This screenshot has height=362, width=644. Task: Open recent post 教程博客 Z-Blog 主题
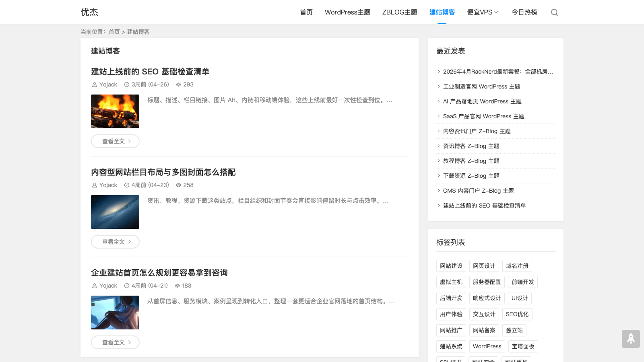pyautogui.click(x=471, y=161)
